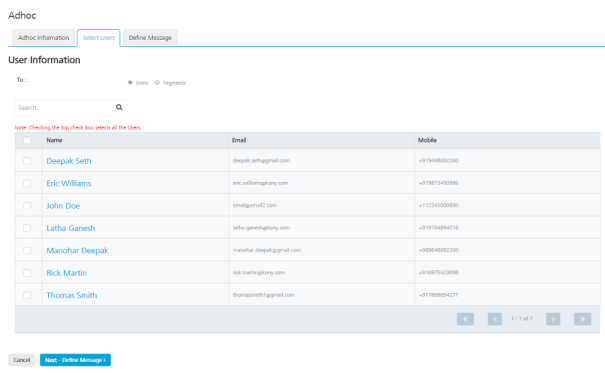Click the User Information heading

[x=44, y=60]
